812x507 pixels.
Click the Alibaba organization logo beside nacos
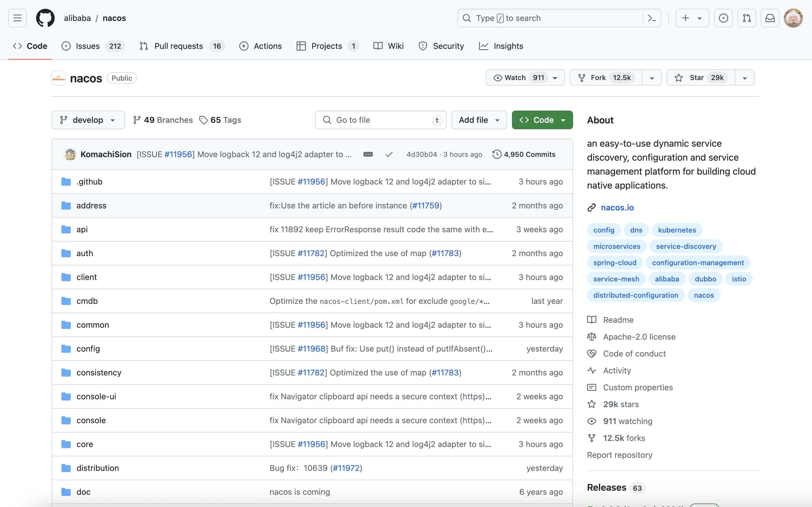59,78
